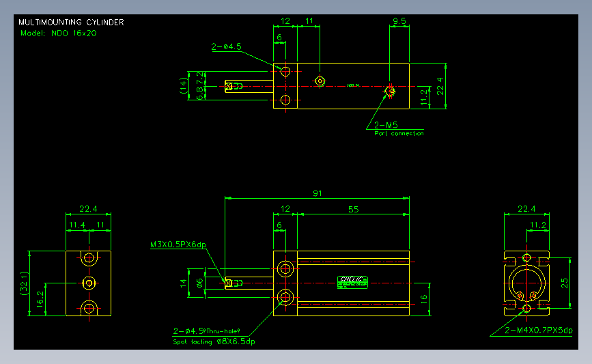This screenshot has width=592, height=364.
Task: Click the (32.1) reference dimension
Action: click(24, 283)
